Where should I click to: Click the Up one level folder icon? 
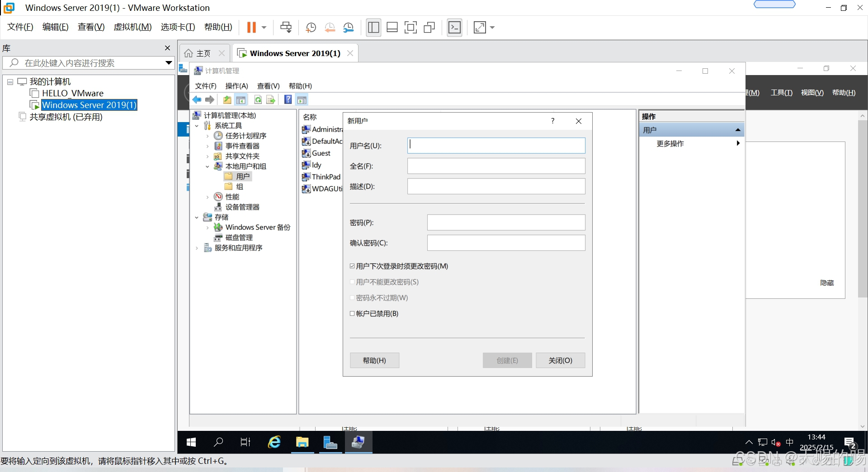click(227, 100)
